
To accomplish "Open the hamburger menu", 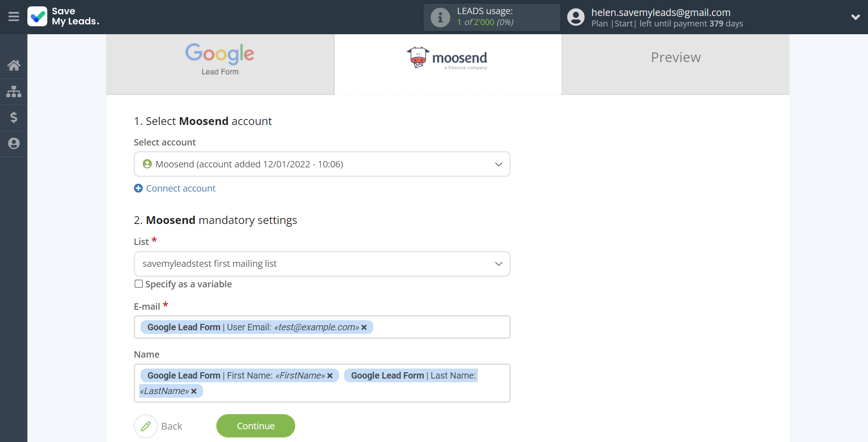I will tap(14, 17).
